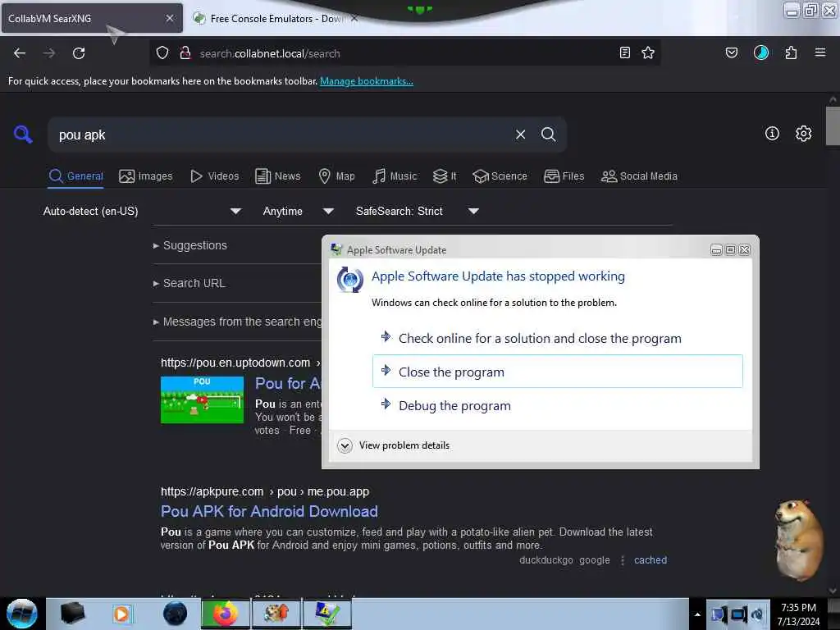Click the page vertical scrollbar thumb

coord(833,126)
